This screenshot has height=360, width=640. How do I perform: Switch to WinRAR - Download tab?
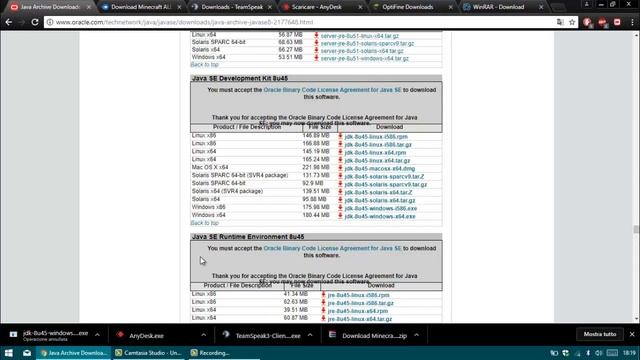click(498, 7)
